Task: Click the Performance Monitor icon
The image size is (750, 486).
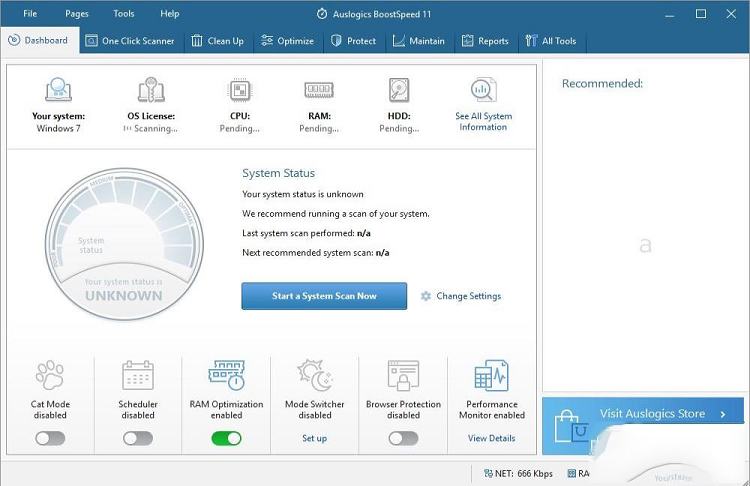Action: [491, 376]
